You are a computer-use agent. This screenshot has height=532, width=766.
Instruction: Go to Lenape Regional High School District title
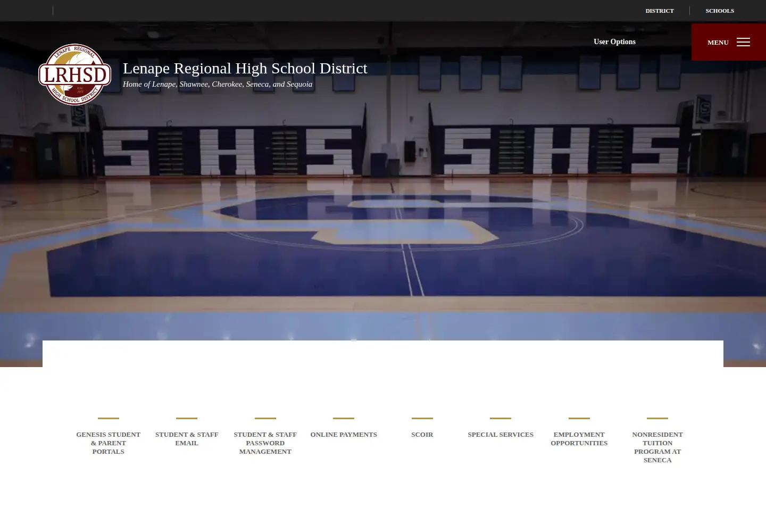pos(245,68)
